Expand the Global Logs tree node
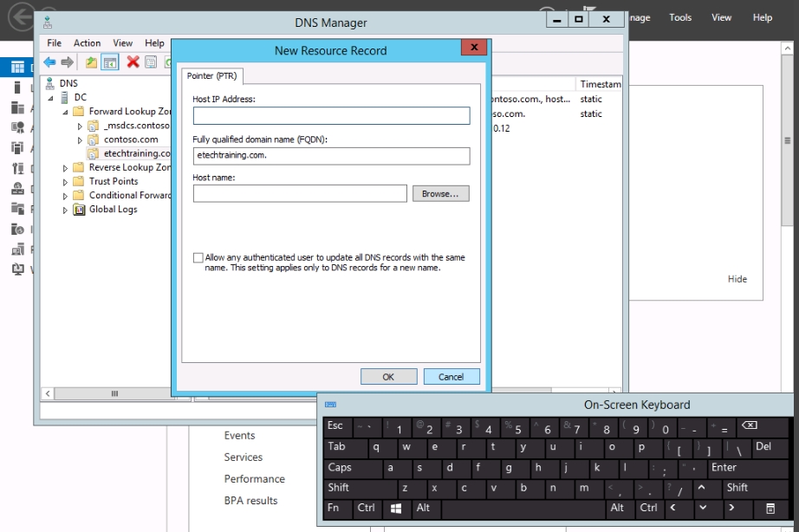 66,210
